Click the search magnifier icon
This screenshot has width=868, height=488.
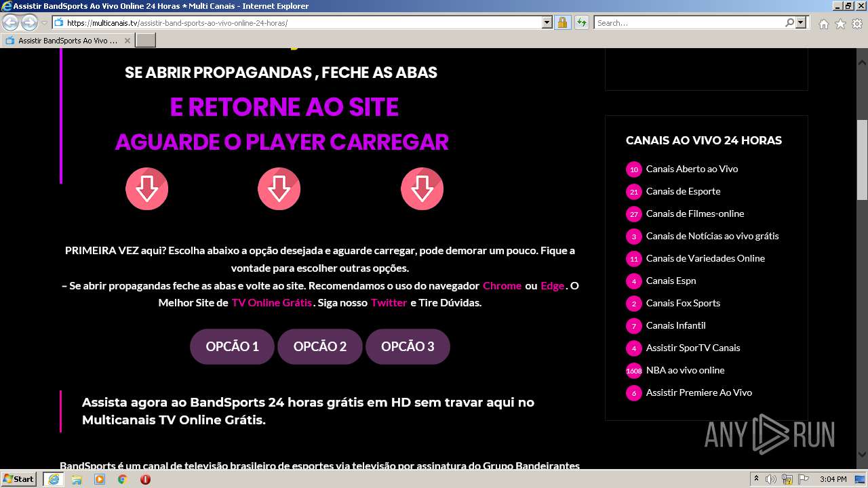789,22
